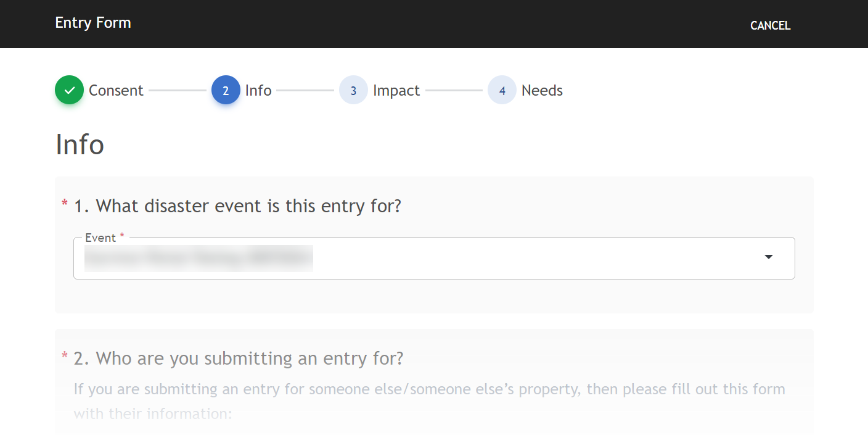The width and height of the screenshot is (868, 435).
Task: Select the step 2 Info circle icon
Action: point(226,90)
